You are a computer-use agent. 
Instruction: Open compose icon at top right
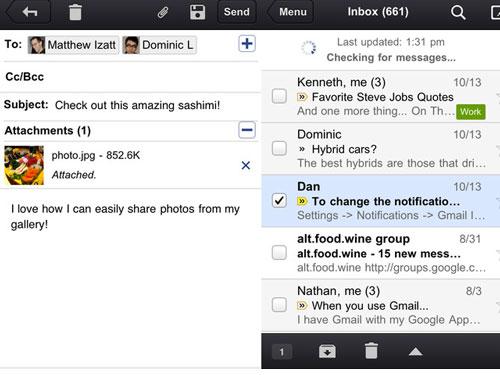pos(495,12)
